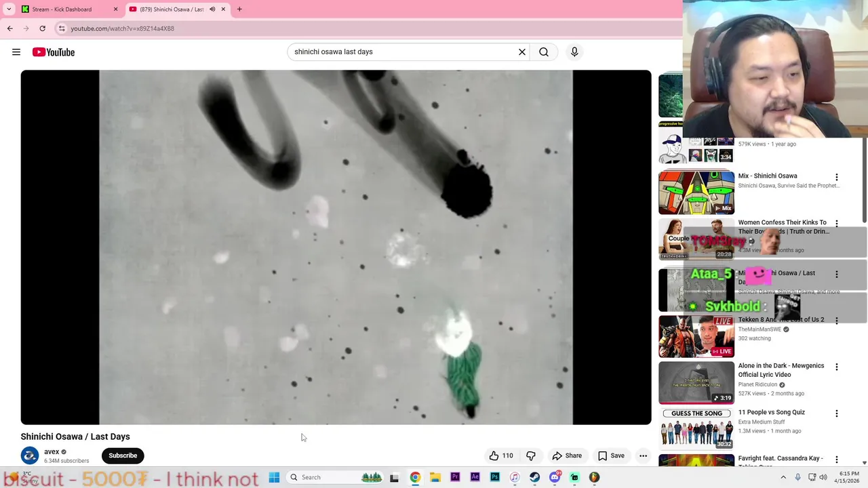Dislike the video with thumbs down

coord(531,455)
